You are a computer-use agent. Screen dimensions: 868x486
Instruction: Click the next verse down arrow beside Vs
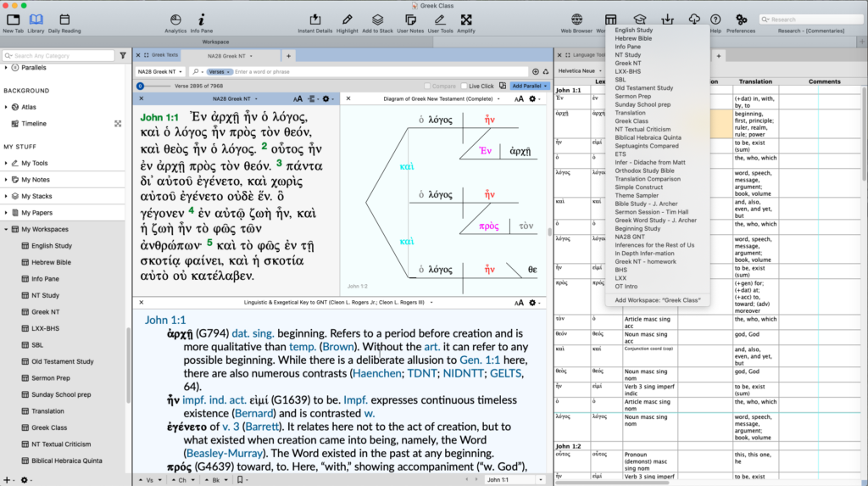point(160,480)
